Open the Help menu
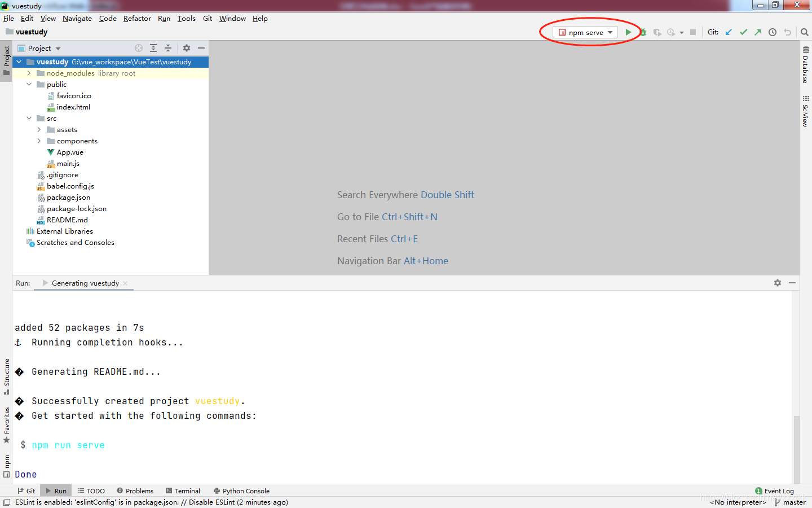The width and height of the screenshot is (812, 508). tap(260, 19)
